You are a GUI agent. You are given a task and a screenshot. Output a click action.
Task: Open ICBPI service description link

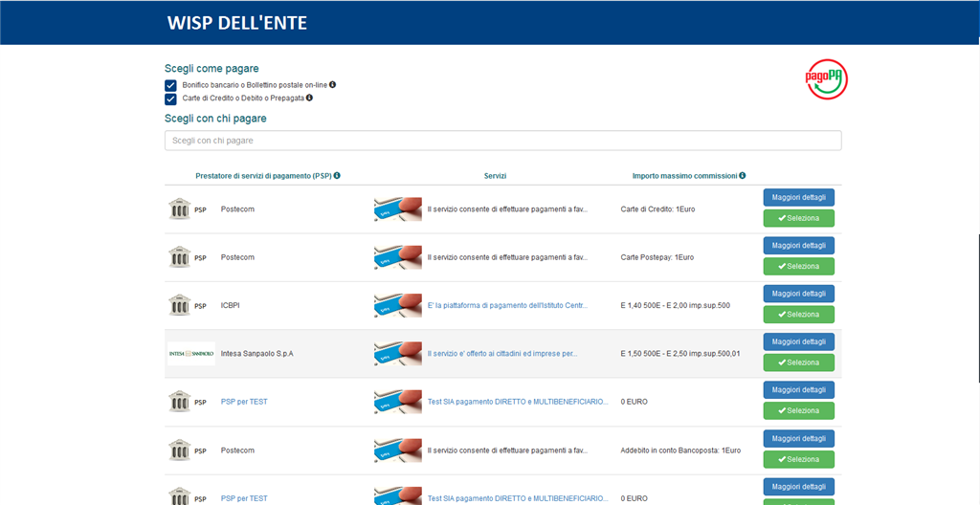pos(507,305)
